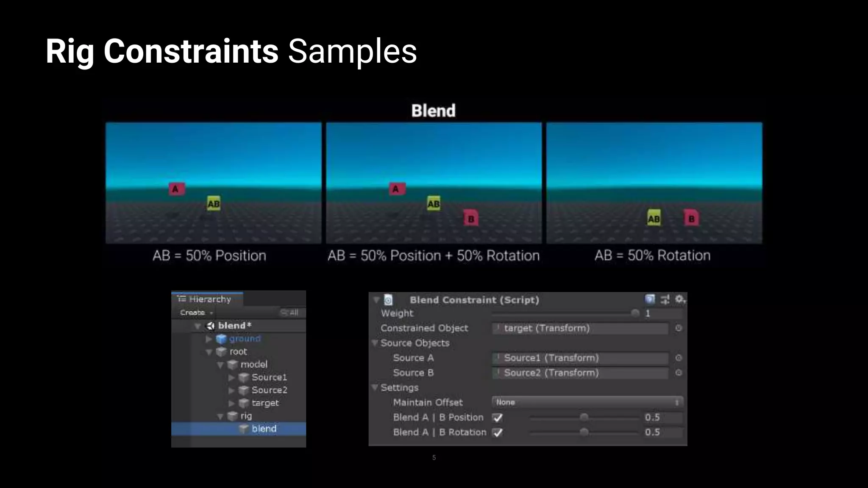Open object picker for Source A

tap(679, 358)
